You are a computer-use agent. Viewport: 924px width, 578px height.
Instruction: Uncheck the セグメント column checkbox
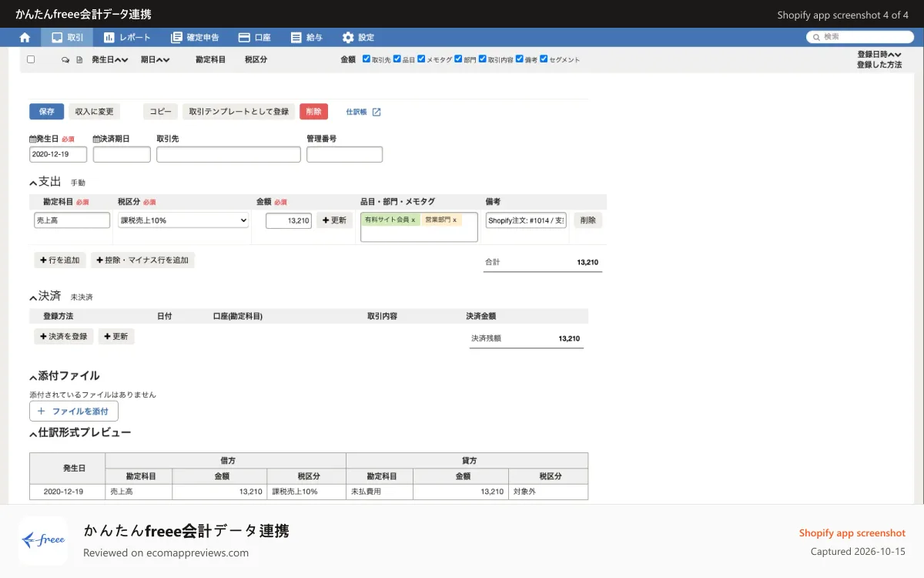pos(544,59)
